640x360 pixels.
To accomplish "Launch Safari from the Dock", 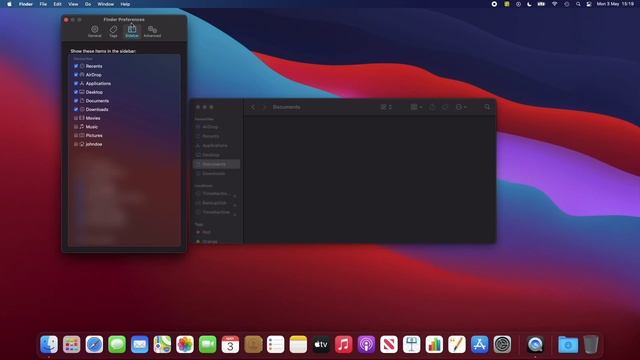I will 94,344.
